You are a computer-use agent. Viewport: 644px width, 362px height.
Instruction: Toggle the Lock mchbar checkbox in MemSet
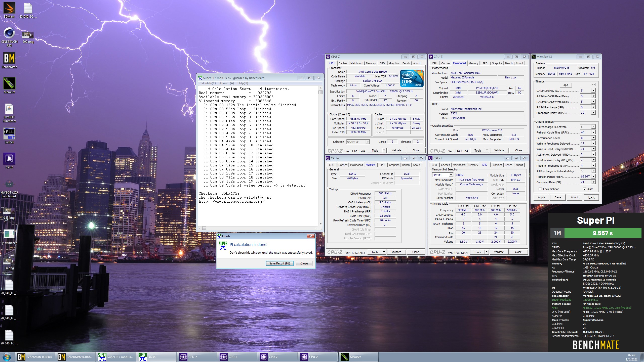pyautogui.click(x=540, y=189)
